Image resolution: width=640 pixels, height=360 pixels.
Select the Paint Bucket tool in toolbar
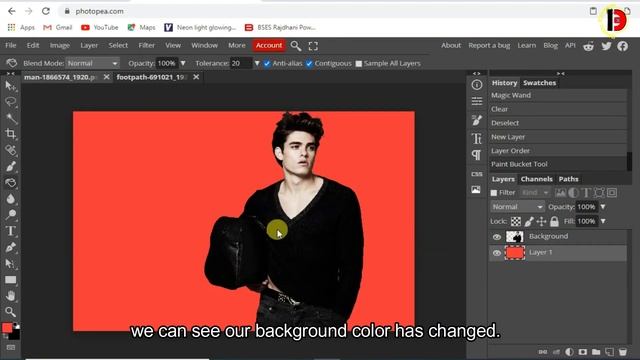point(11,182)
